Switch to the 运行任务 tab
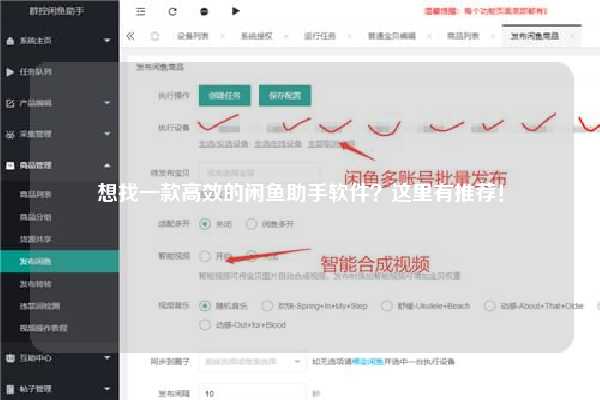 point(320,36)
